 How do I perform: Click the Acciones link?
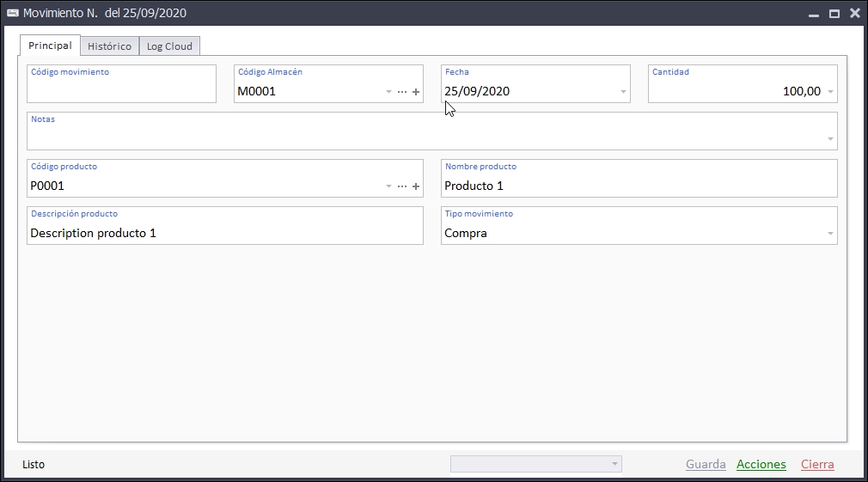tap(761, 465)
